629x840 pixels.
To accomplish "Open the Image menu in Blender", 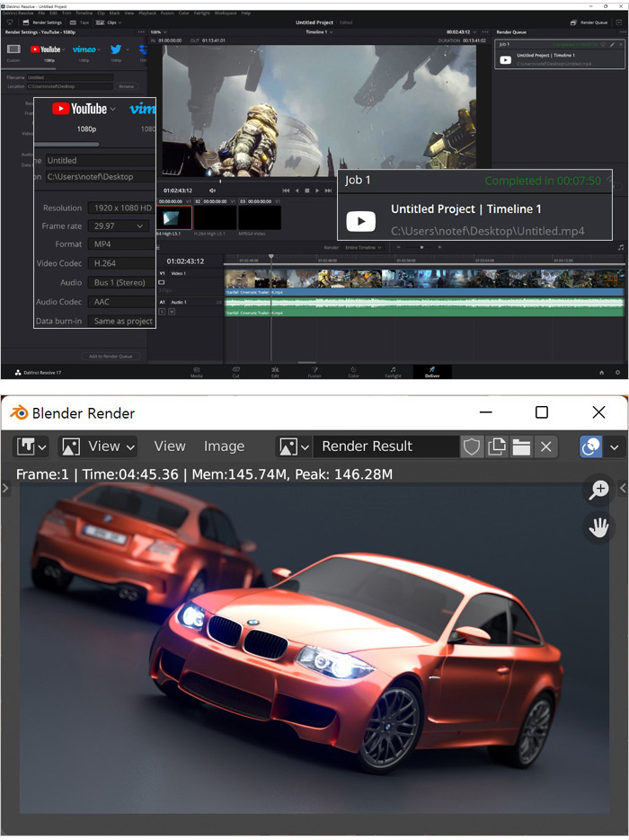I will pos(224,447).
